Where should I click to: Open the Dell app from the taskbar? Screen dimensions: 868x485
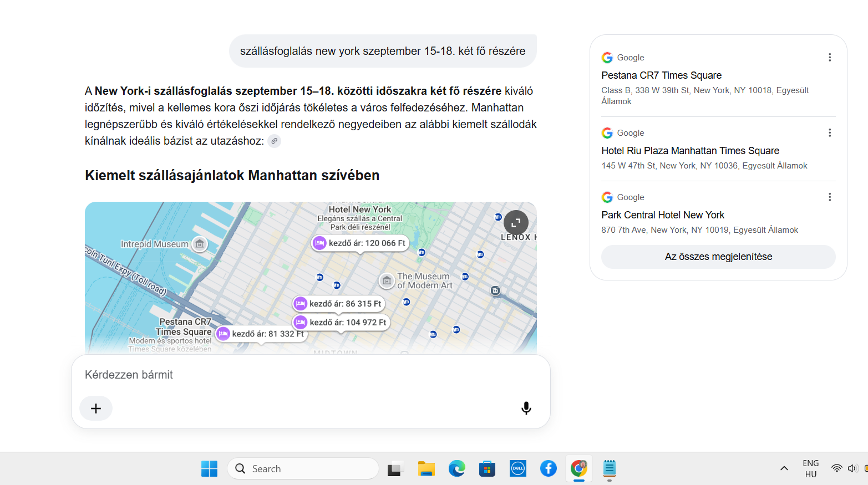click(x=518, y=469)
